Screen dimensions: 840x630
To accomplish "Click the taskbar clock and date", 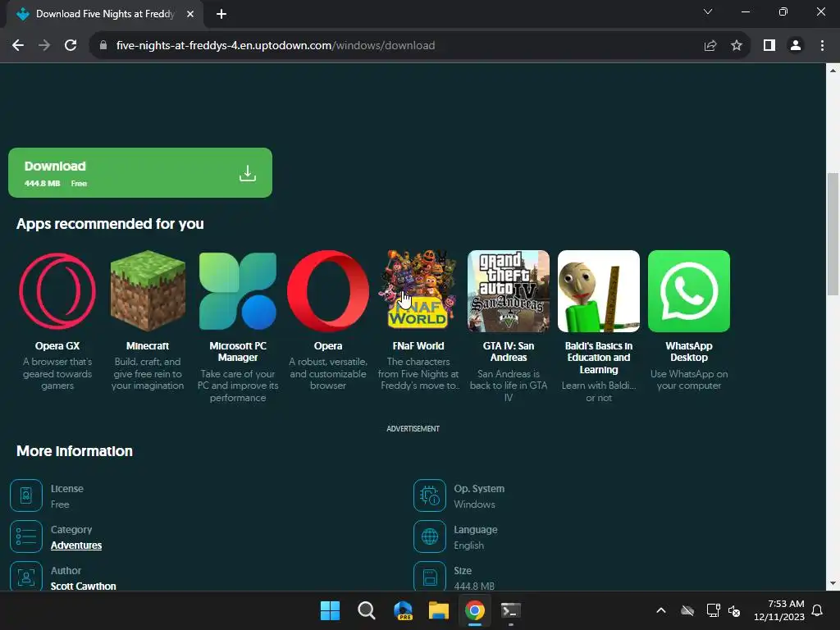I will (x=779, y=610).
